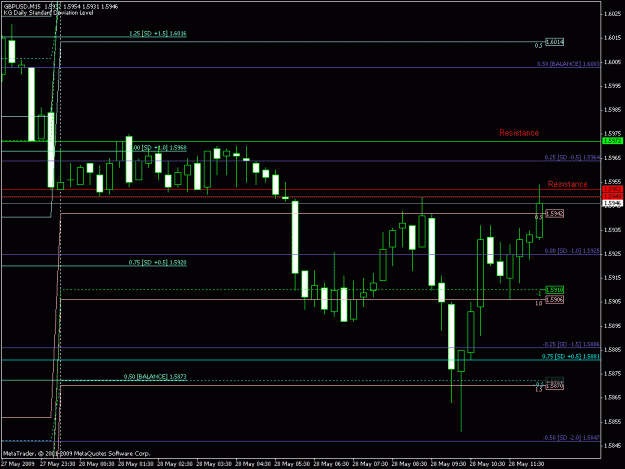
Task: Click the cyan 0.75 [SD +0.5] 1.5881 label
Action: (571, 357)
